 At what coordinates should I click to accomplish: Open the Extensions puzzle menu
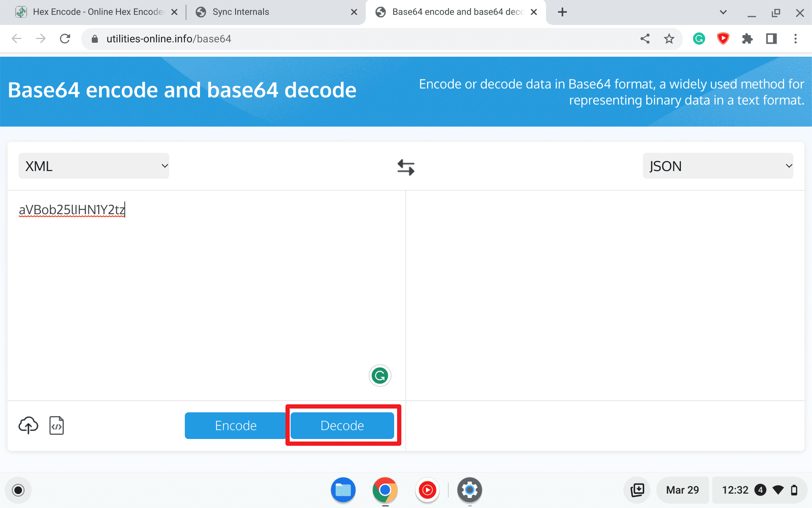pos(747,39)
